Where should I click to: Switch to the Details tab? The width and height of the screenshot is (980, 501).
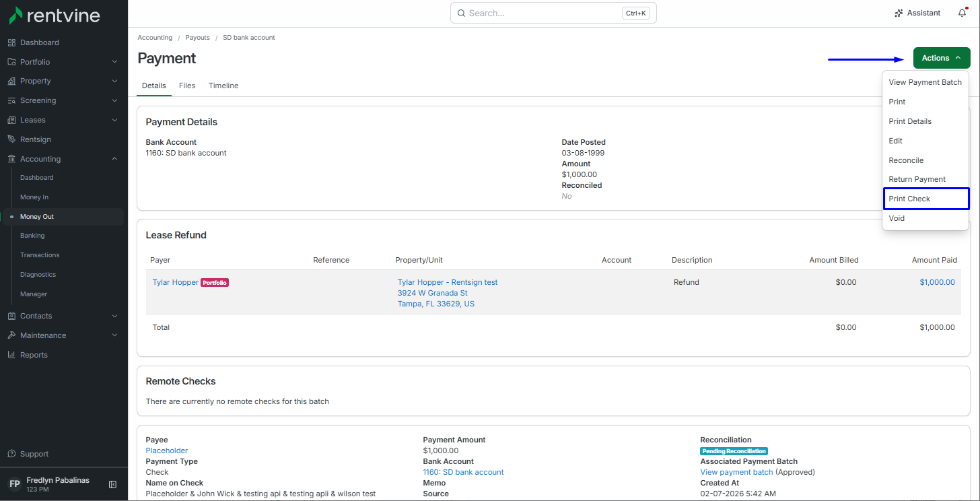point(154,86)
